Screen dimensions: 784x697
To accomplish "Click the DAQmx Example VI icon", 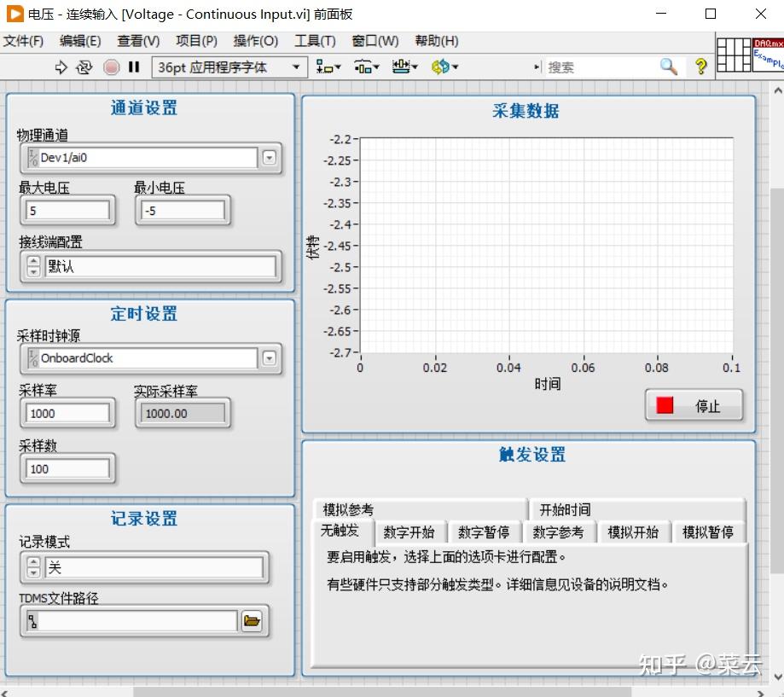I will click(768, 55).
